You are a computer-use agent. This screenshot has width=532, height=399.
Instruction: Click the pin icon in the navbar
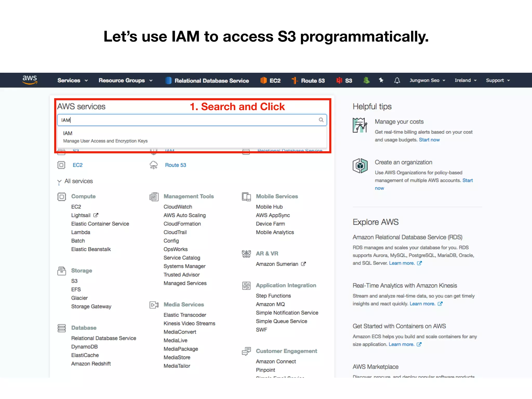[x=381, y=80]
